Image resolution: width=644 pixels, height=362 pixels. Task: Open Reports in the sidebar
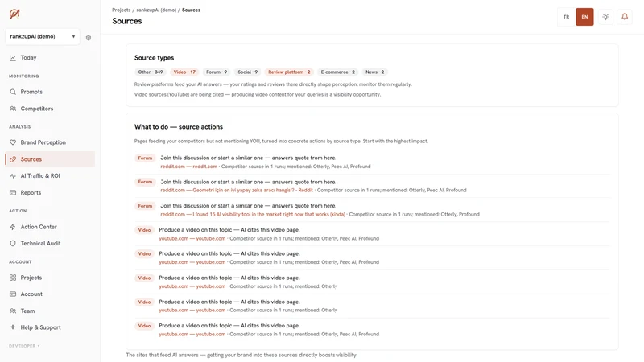coord(50,192)
